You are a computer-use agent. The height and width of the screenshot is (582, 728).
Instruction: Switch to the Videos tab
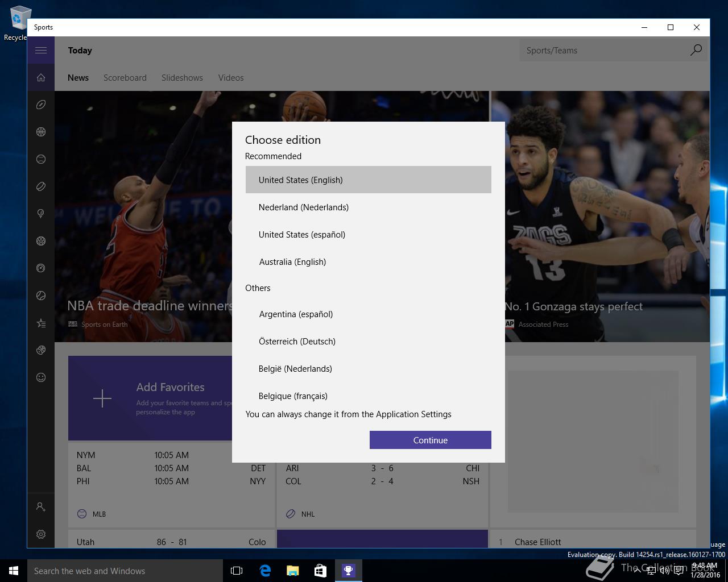[231, 78]
